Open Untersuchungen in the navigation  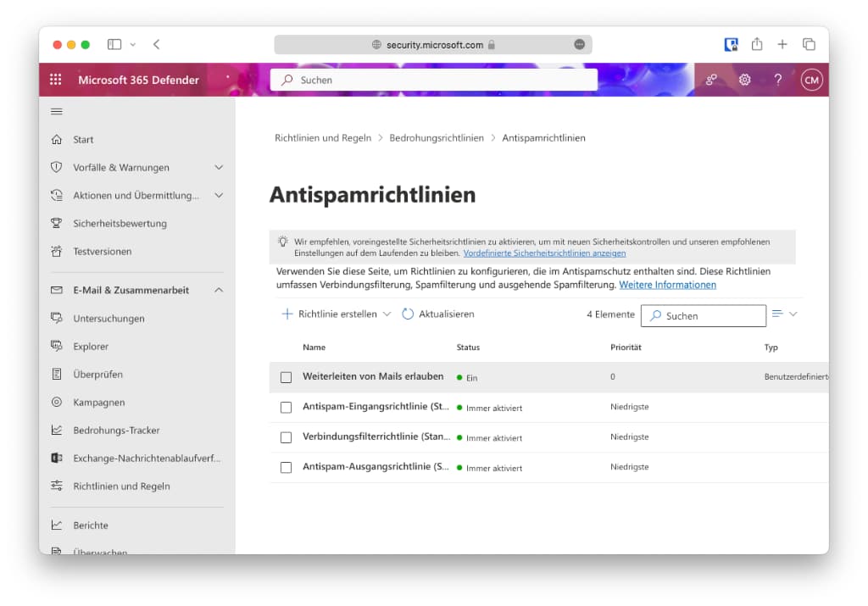108,318
